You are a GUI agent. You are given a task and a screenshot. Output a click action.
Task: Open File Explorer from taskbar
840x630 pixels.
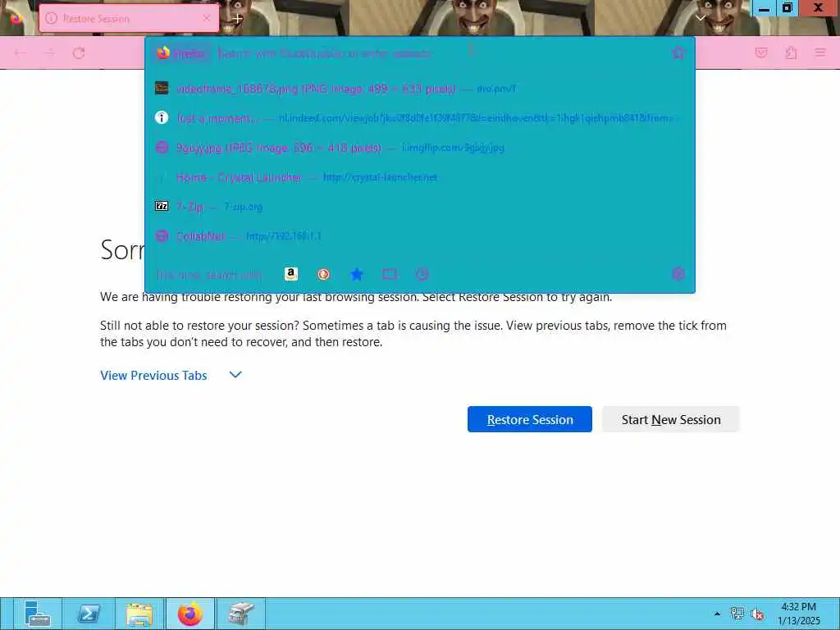[x=139, y=614]
